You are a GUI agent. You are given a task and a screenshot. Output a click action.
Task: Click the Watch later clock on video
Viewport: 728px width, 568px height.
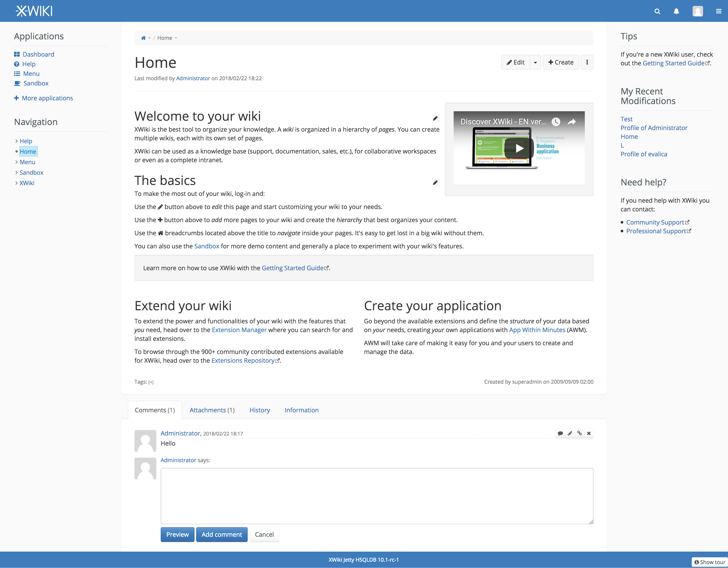[x=556, y=122]
